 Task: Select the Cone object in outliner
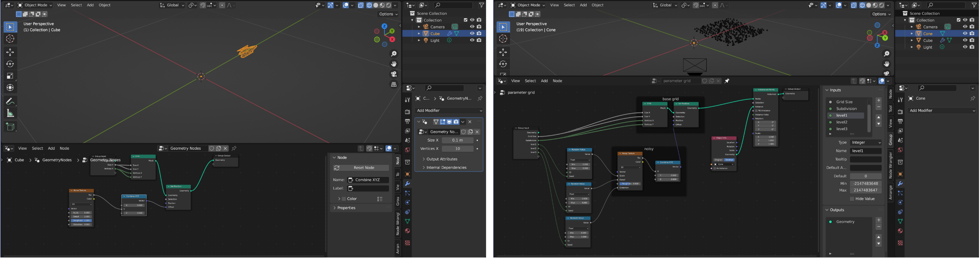[x=928, y=34]
